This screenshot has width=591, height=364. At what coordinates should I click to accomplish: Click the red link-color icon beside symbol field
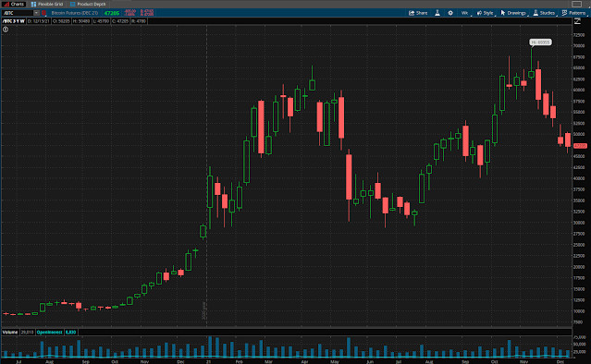[x=43, y=13]
